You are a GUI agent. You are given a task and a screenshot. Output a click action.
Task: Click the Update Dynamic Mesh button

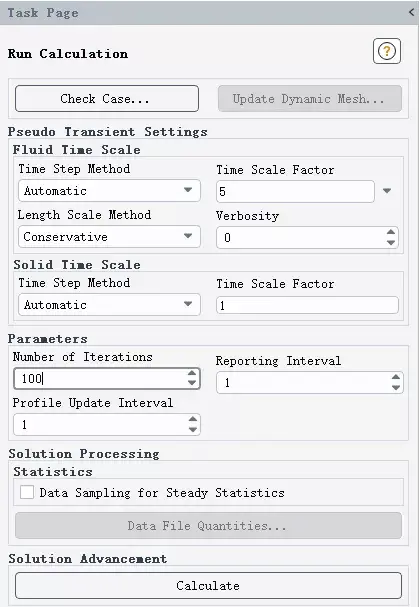[x=310, y=99]
